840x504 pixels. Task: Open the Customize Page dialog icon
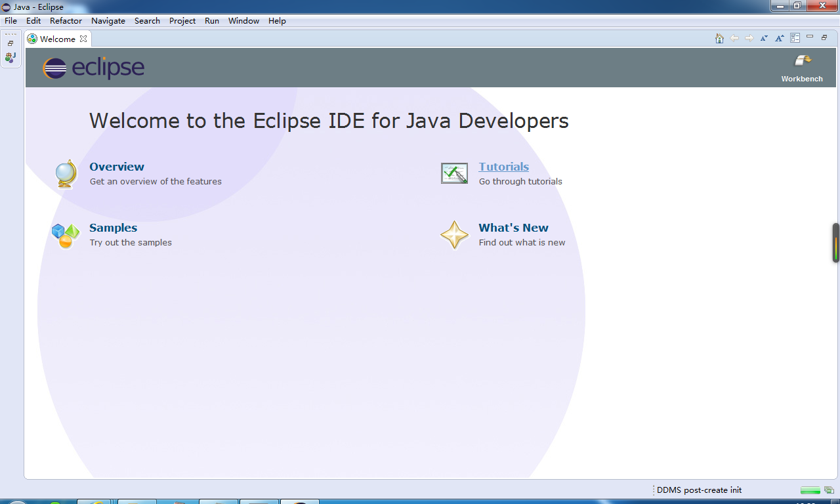[x=795, y=38]
